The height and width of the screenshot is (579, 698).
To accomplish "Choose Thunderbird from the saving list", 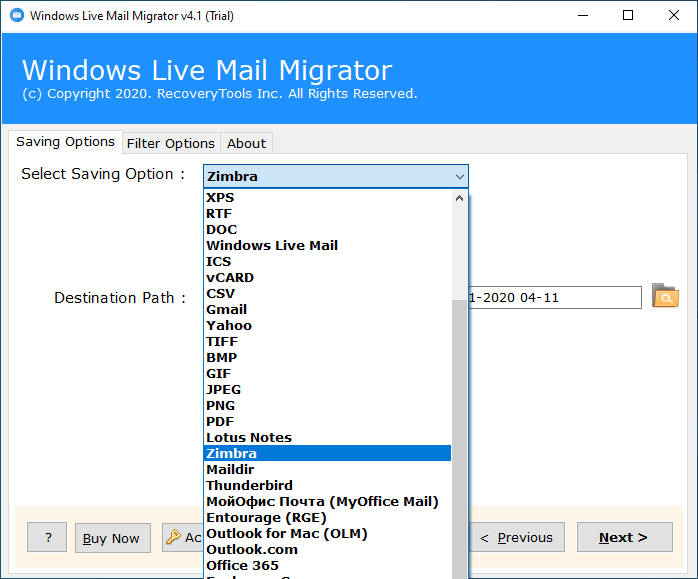I will (x=327, y=486).
